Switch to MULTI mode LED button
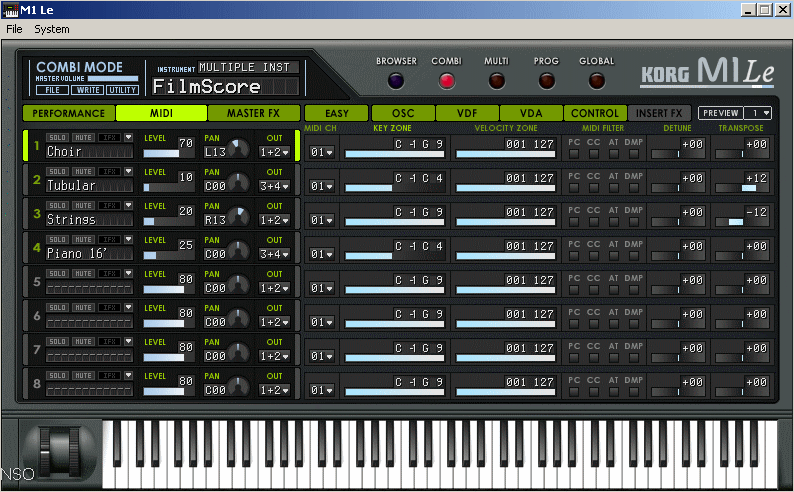 [497, 81]
